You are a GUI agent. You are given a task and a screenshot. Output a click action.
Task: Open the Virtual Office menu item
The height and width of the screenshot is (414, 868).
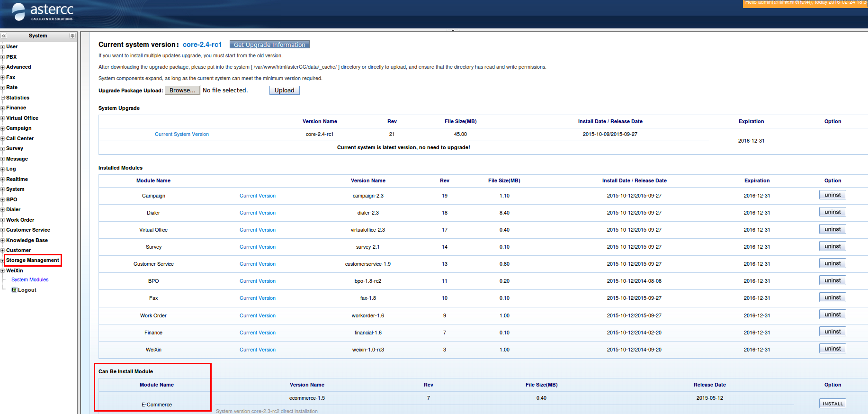[x=22, y=118]
